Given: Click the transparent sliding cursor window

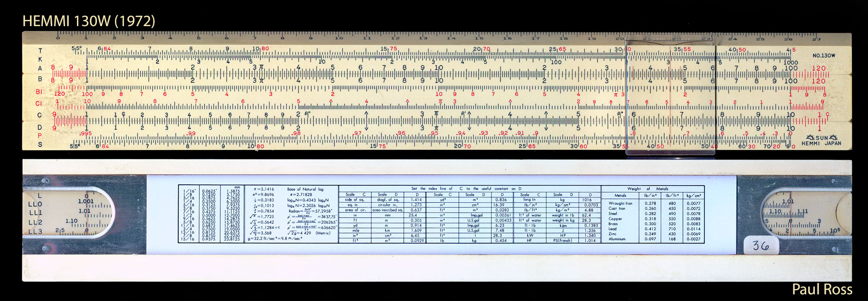Looking at the screenshot, I should (671, 95).
